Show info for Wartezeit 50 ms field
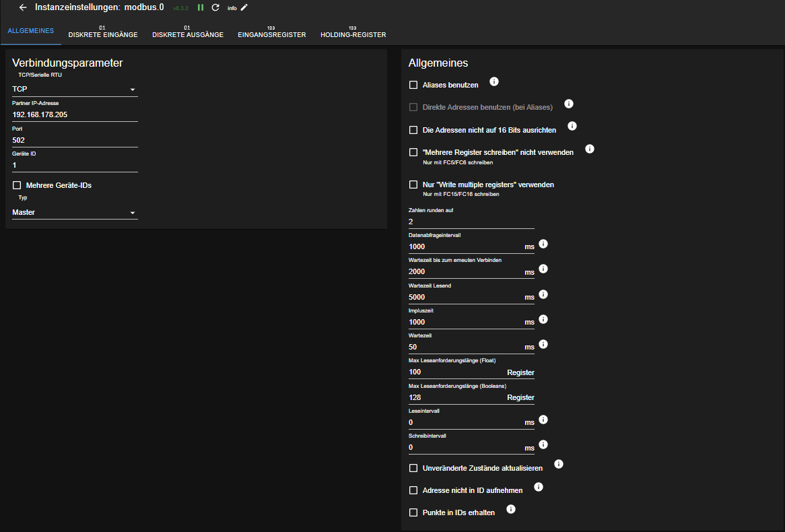The height and width of the screenshot is (532, 785). pos(543,344)
